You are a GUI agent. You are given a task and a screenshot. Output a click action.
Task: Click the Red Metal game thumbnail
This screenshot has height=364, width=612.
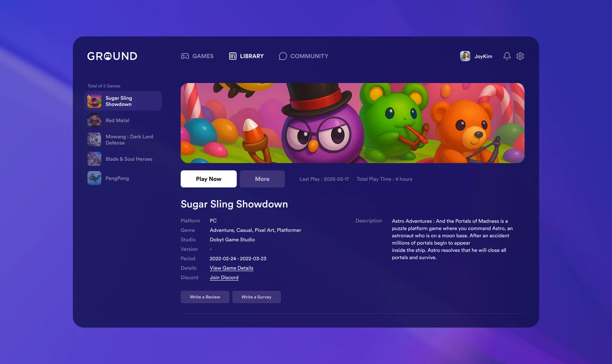coord(94,120)
